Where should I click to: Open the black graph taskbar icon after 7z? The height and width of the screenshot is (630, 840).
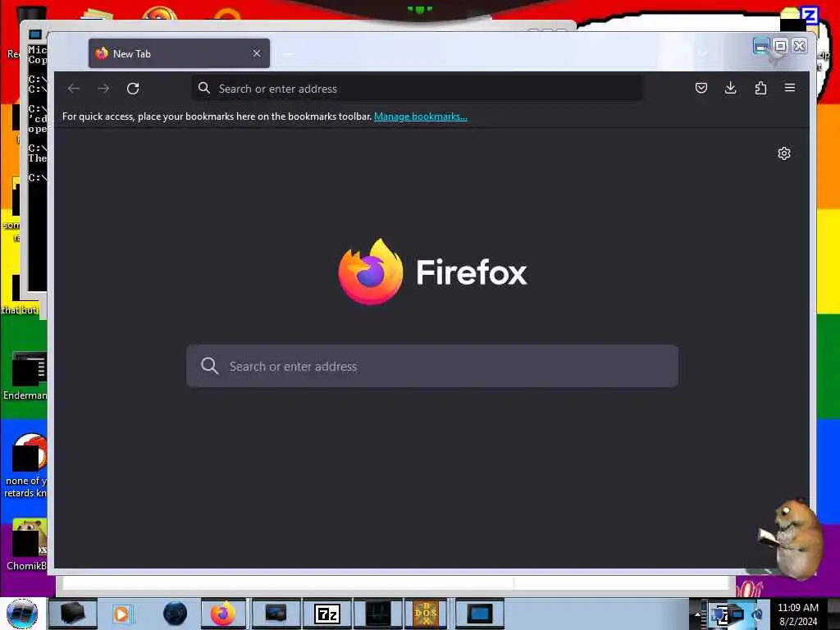coord(377,614)
